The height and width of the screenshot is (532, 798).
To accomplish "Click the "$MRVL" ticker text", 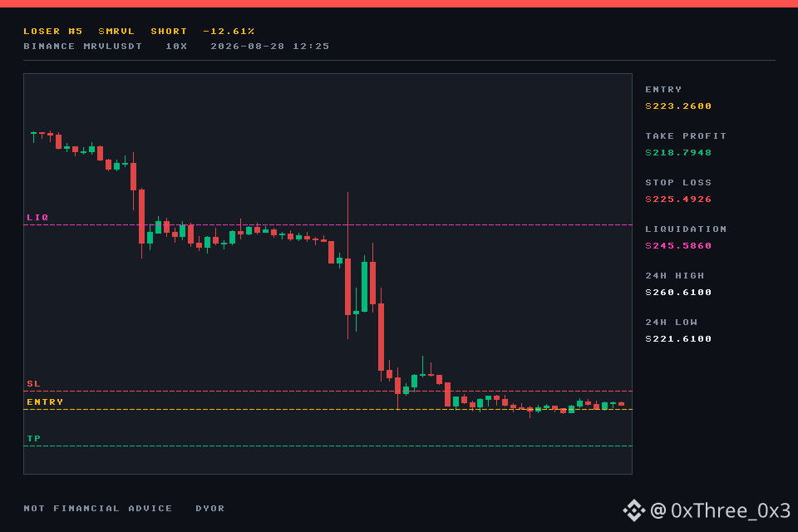I will click(x=116, y=31).
